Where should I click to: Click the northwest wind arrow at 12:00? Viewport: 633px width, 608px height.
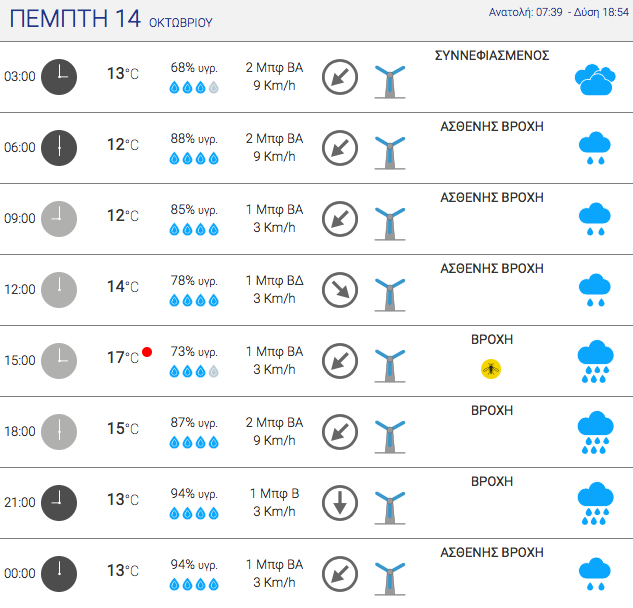coord(340,290)
